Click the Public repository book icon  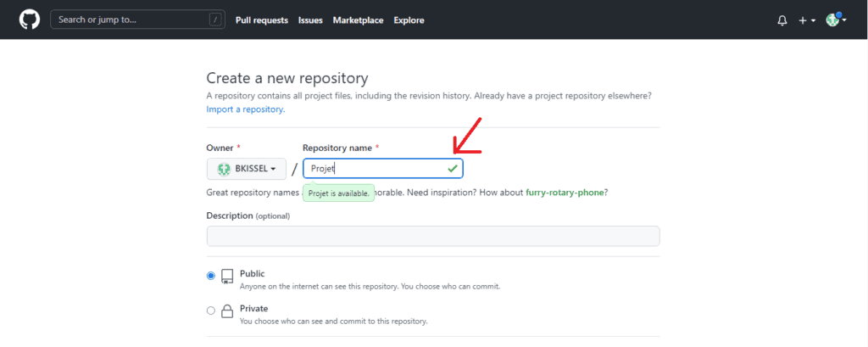(227, 277)
